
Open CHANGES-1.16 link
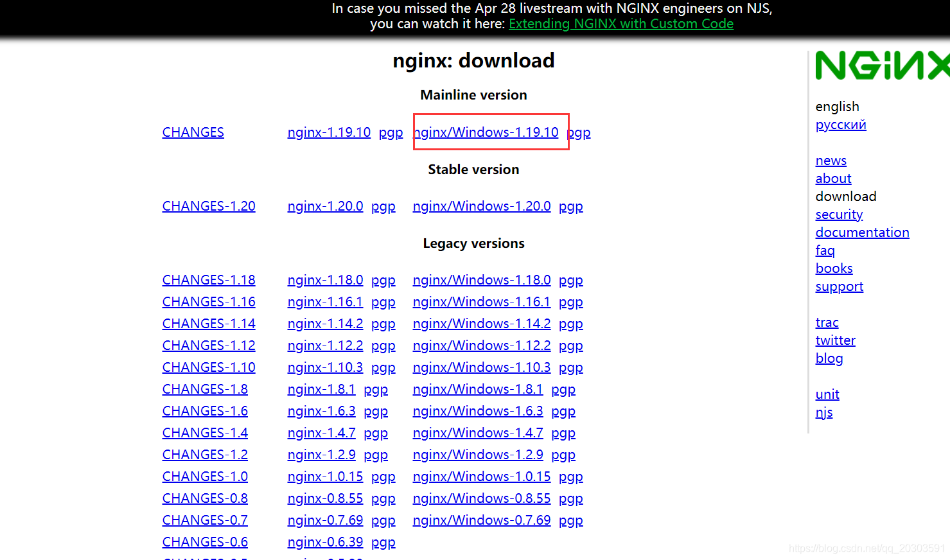pyautogui.click(x=209, y=302)
